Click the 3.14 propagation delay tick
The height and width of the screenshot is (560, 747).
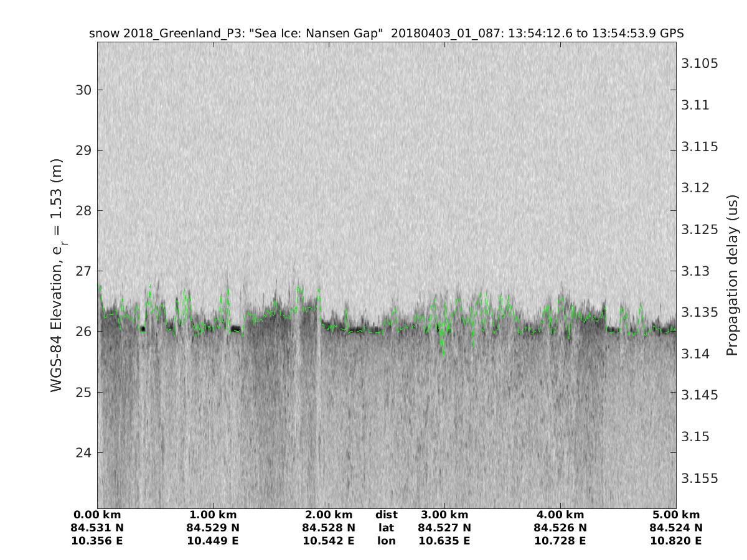[697, 354]
